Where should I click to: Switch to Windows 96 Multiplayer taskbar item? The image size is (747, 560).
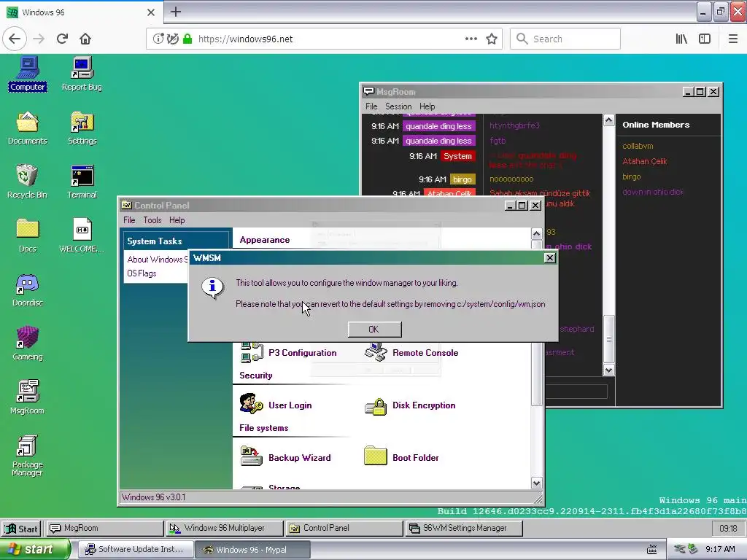point(225,528)
